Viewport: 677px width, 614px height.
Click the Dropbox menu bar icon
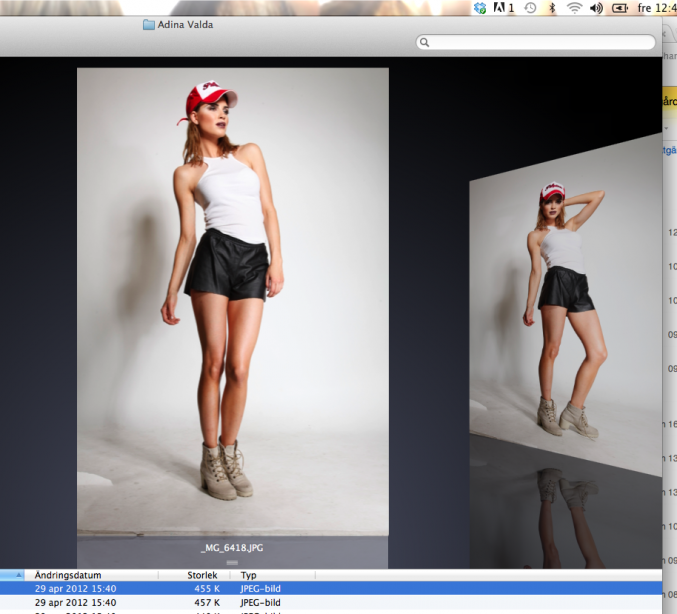pyautogui.click(x=480, y=8)
